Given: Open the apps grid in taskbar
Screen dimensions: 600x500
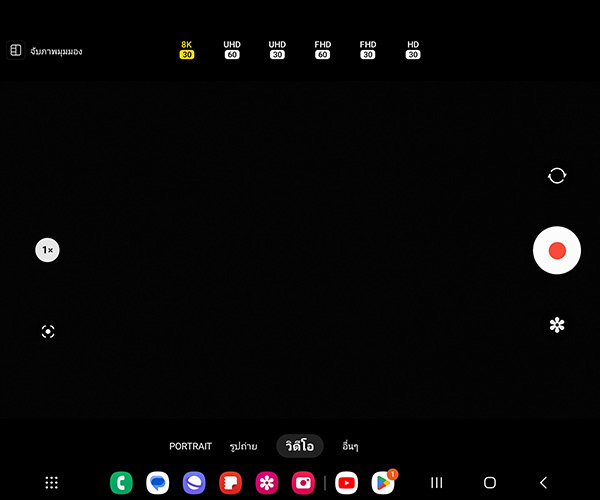Looking at the screenshot, I should [x=52, y=483].
